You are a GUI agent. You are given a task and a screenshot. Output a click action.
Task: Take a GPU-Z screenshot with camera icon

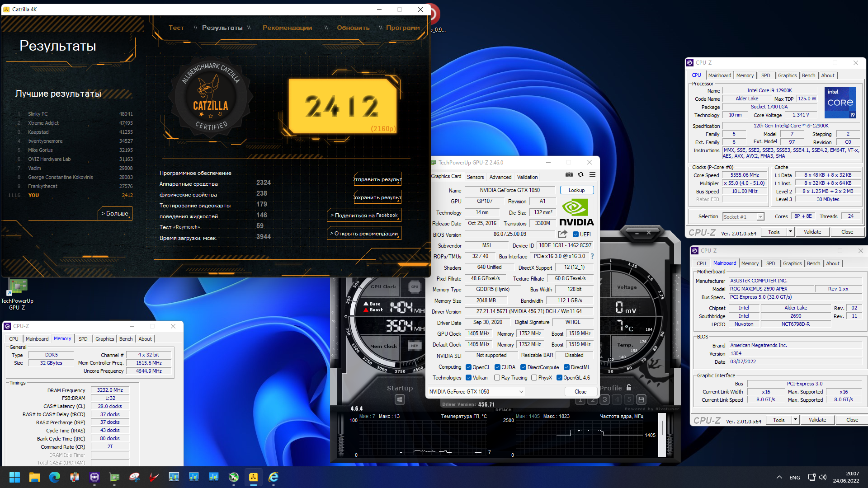click(569, 174)
